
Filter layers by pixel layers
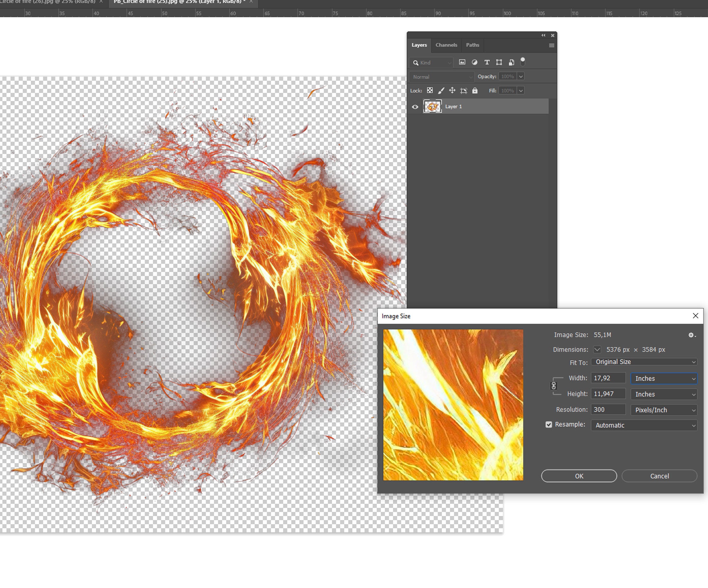point(462,62)
